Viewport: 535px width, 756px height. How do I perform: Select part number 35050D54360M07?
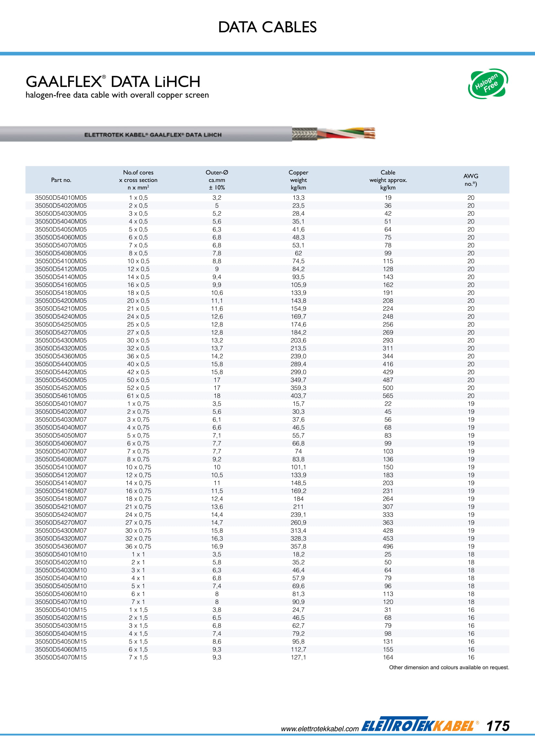tap(61, 546)
